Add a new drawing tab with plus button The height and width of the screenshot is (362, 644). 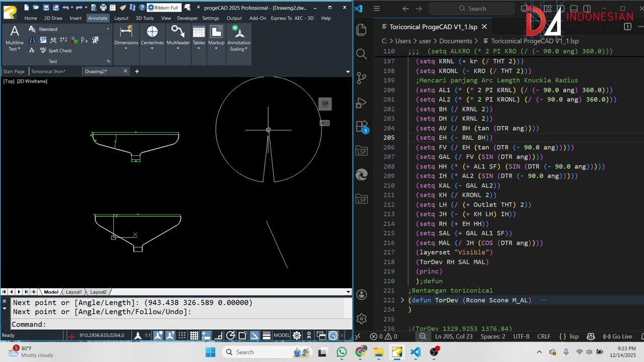pos(136,71)
